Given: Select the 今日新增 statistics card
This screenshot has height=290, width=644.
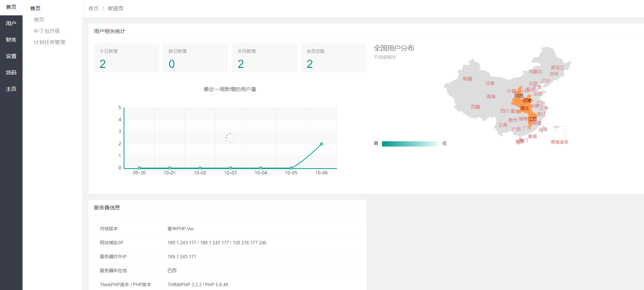Looking at the screenshot, I should coord(126,58).
